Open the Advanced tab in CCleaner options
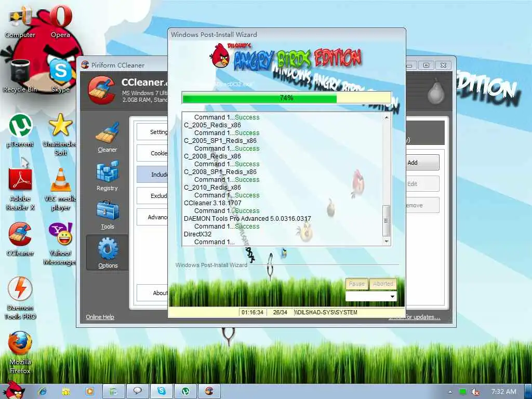Image resolution: width=532 pixels, height=399 pixels. (x=152, y=217)
